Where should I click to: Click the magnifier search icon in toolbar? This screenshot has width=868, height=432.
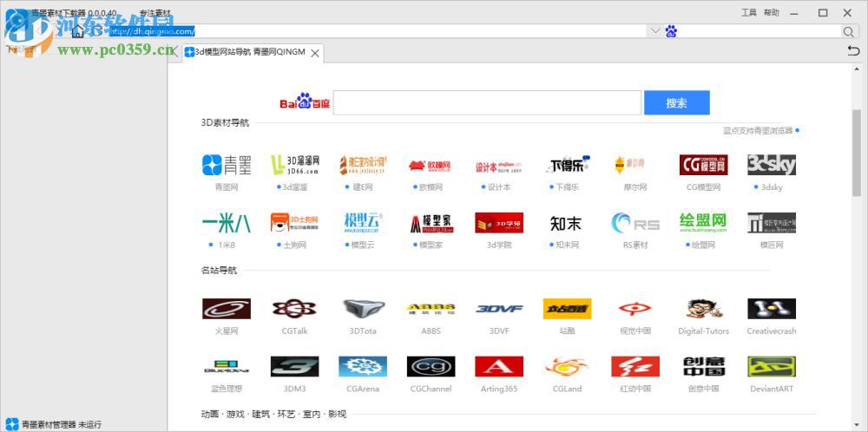pyautogui.click(x=848, y=31)
